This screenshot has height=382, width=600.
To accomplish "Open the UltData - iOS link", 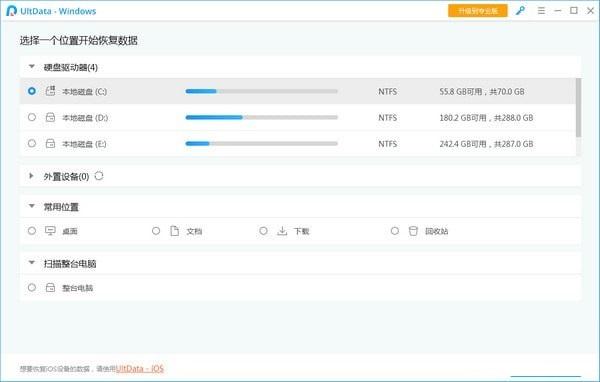I will [x=140, y=369].
